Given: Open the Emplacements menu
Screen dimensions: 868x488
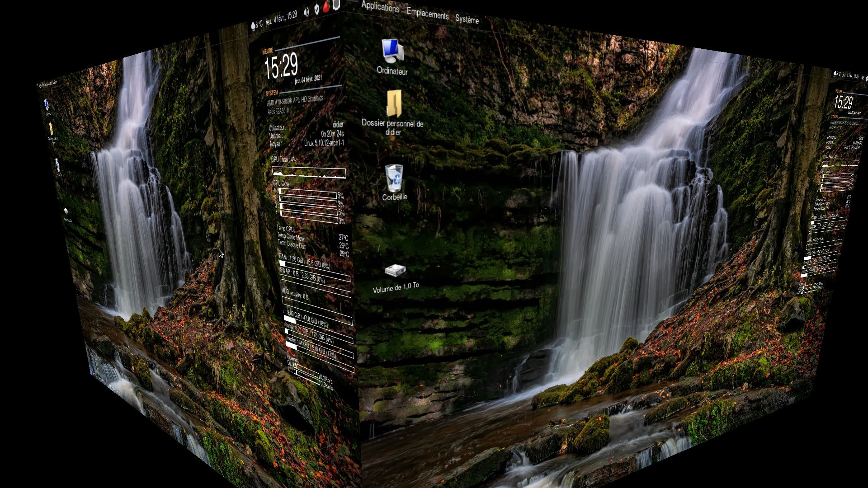Looking at the screenshot, I should [x=427, y=14].
